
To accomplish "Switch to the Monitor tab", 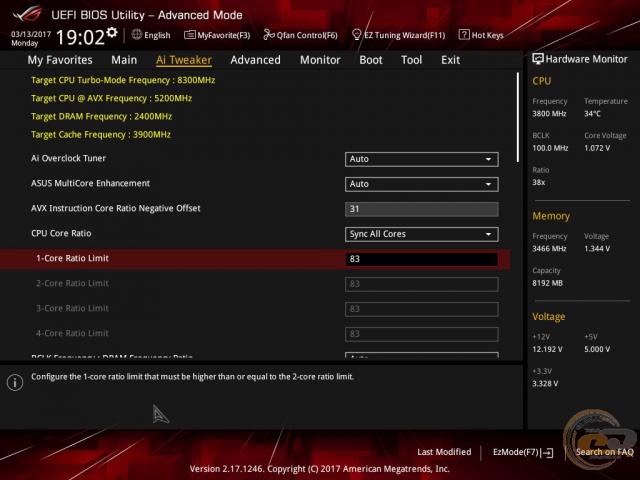I will click(320, 60).
